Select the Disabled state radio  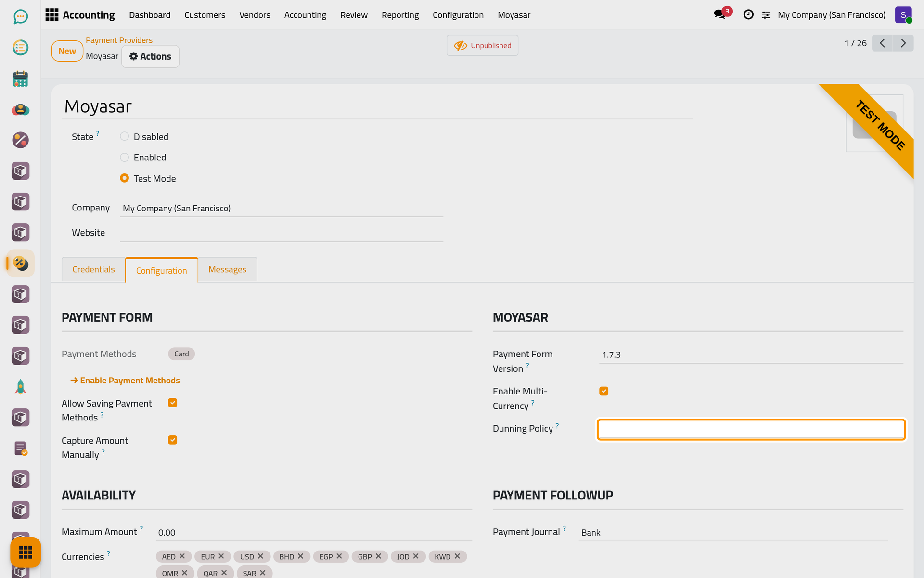[x=124, y=136]
